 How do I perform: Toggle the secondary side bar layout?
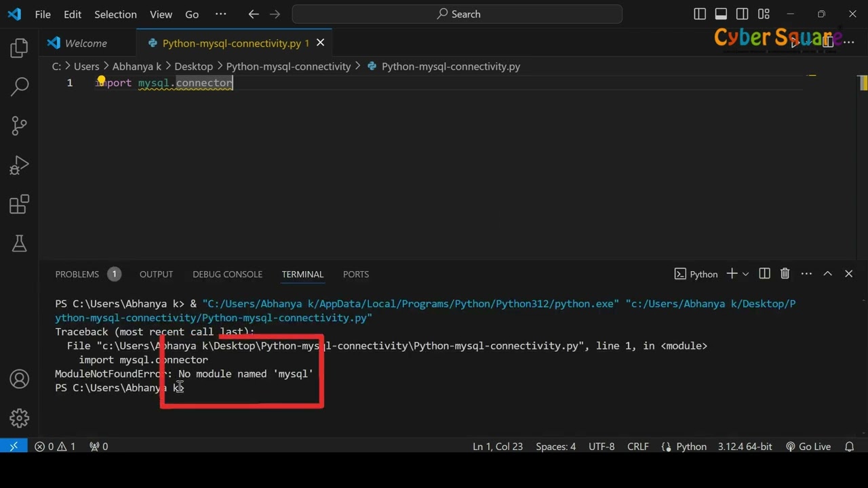click(743, 14)
